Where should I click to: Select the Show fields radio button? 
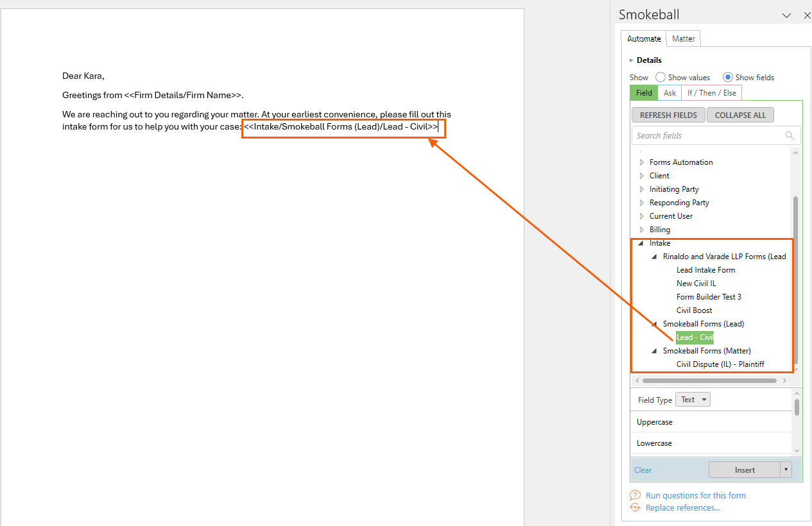pyautogui.click(x=728, y=77)
